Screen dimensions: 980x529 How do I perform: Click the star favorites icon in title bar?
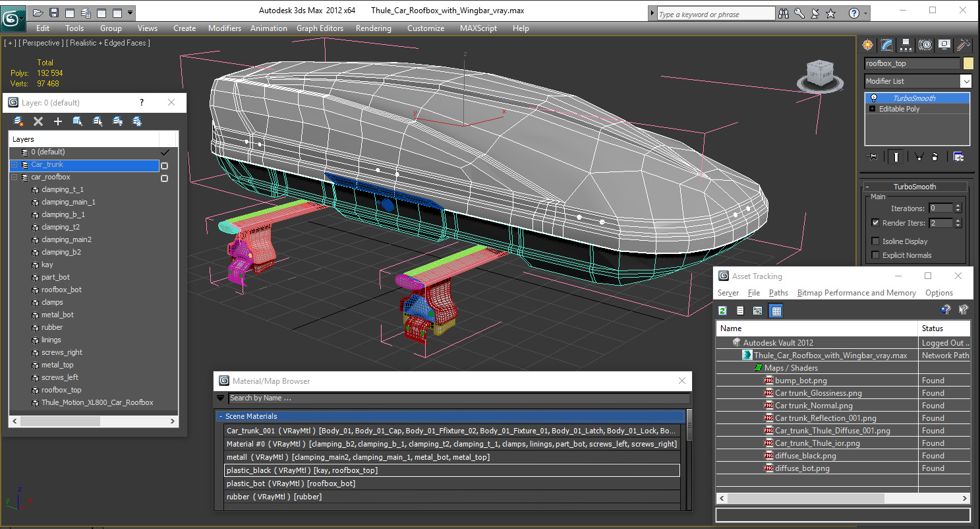point(830,13)
